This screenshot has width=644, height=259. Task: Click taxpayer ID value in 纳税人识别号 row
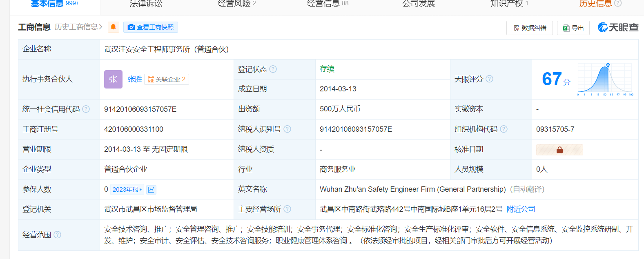356,129
